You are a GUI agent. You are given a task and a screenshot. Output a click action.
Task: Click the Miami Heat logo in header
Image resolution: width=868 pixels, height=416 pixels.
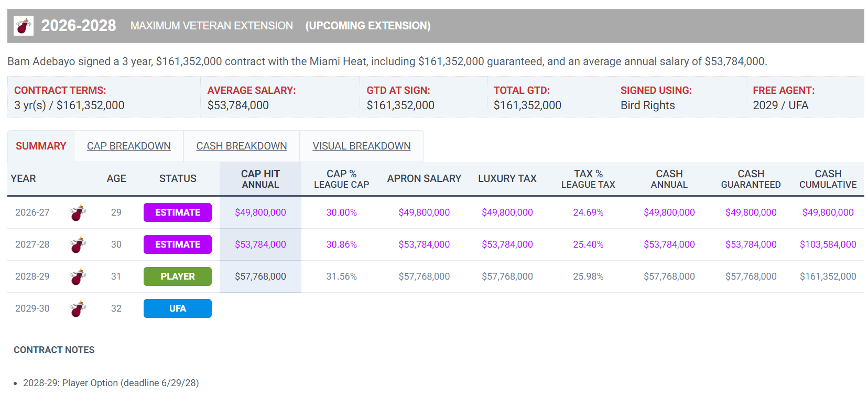pyautogui.click(x=24, y=26)
